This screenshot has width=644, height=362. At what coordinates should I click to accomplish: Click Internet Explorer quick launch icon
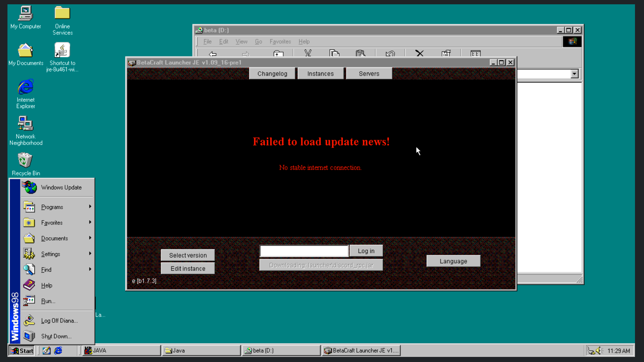(x=58, y=351)
